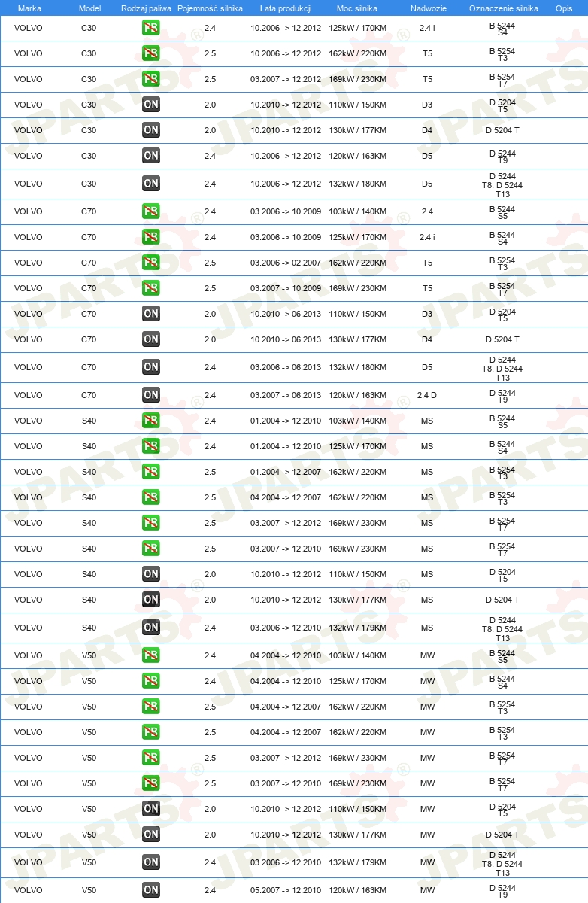Screen dimensions: 588x903
Task: Select the ON diesel icon for S40 130kW/177KM
Action: [x=151, y=600]
